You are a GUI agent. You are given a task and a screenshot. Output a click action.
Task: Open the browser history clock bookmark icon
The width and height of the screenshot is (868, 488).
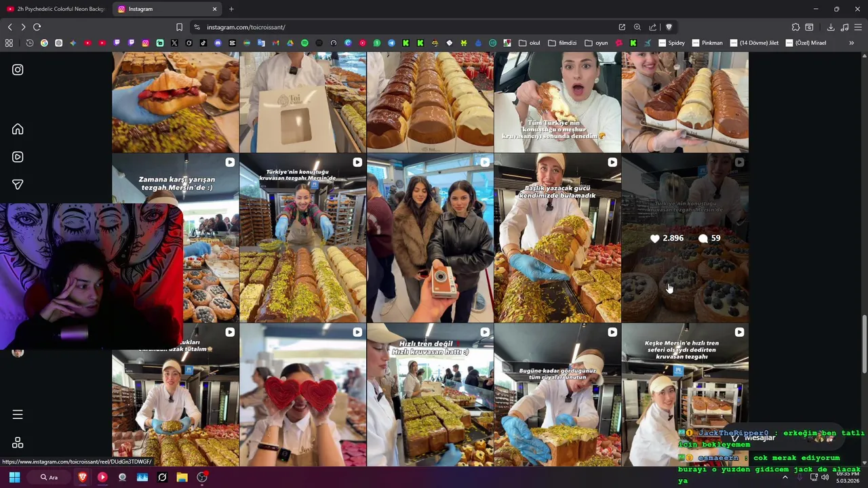(30, 43)
